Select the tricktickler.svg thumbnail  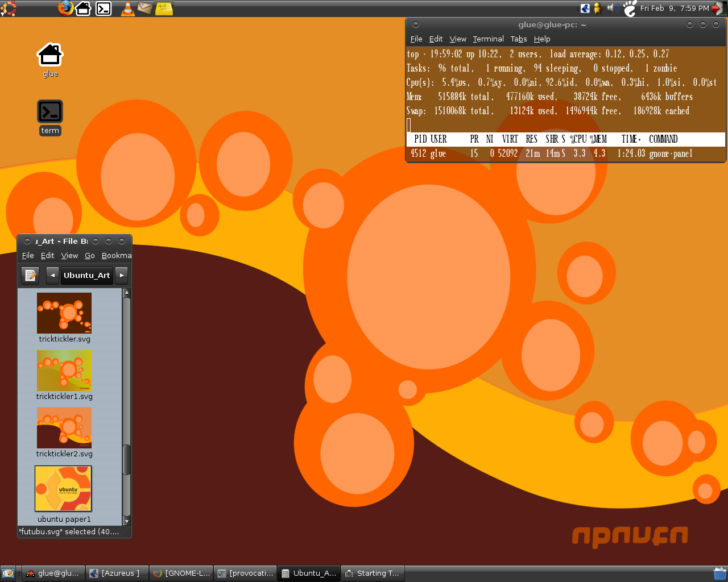click(64, 313)
